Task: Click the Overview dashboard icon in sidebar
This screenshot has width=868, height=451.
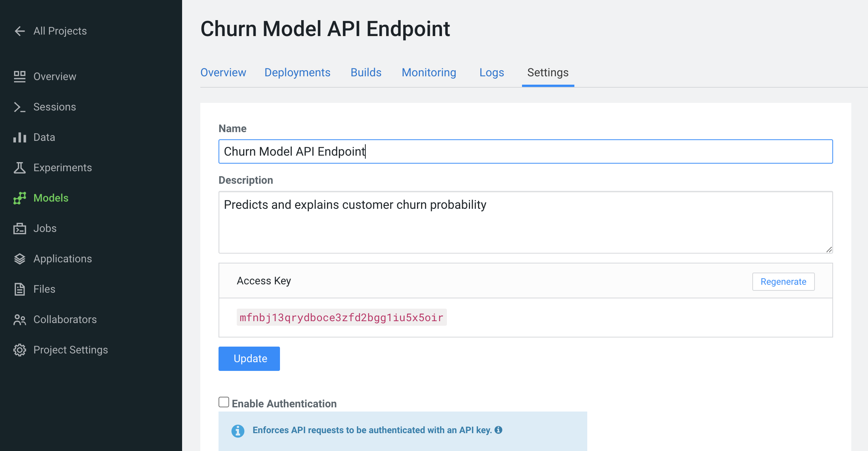Action: (x=20, y=77)
